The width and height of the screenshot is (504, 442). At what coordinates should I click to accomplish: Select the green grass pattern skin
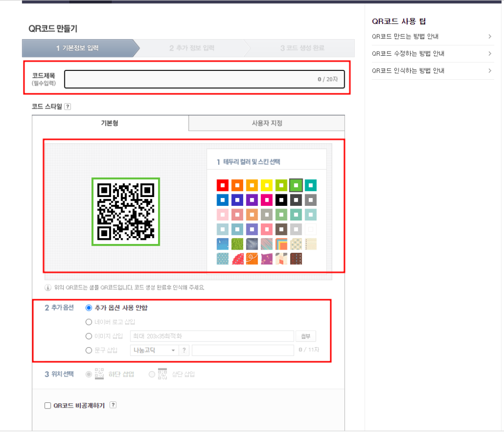pyautogui.click(x=237, y=244)
